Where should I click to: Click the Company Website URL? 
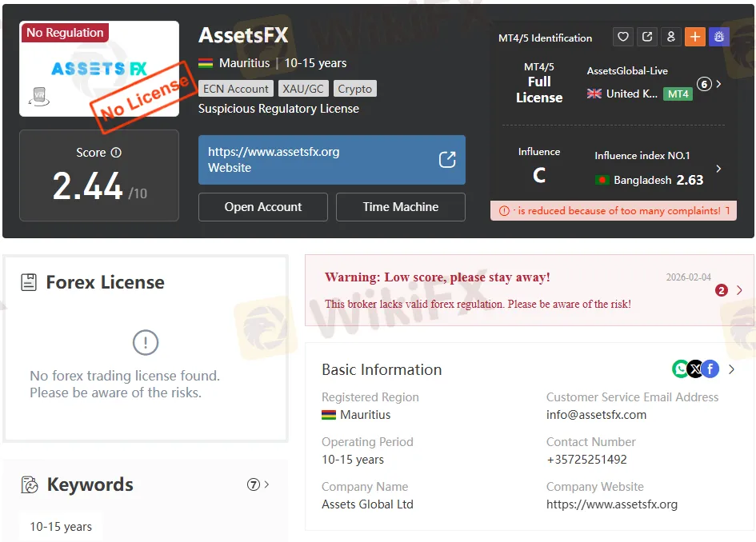(x=612, y=504)
